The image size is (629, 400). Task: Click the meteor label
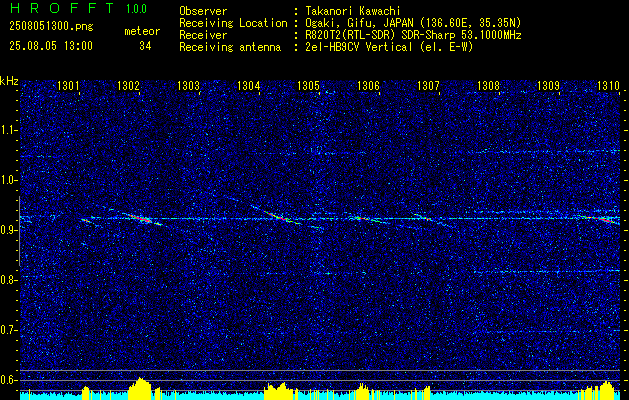click(142, 31)
